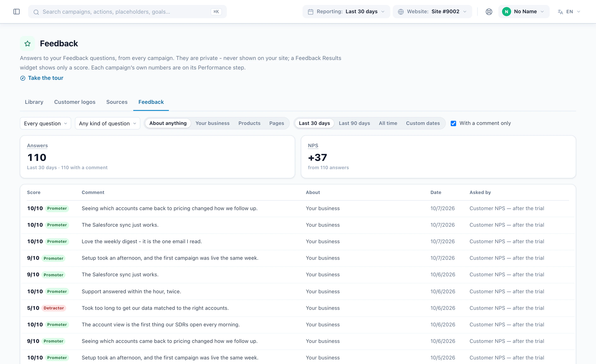Select 'Custom dates' range
The height and width of the screenshot is (364, 596).
423,123
